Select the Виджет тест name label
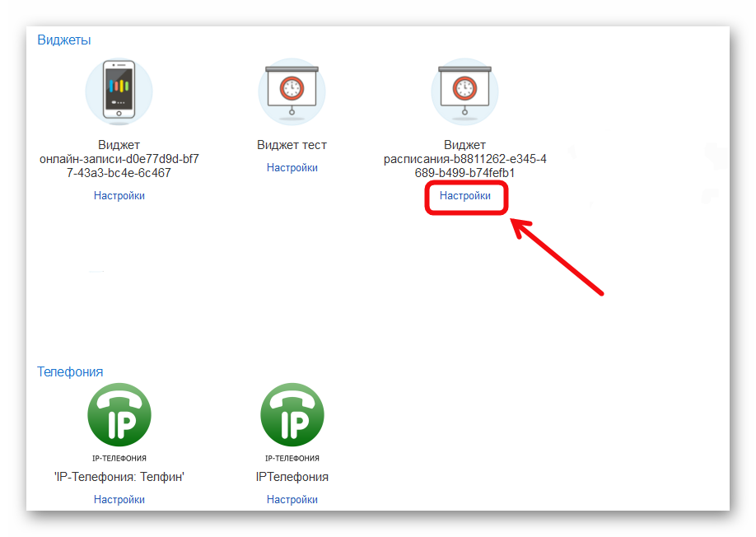The width and height of the screenshot is (756, 537). (x=292, y=145)
